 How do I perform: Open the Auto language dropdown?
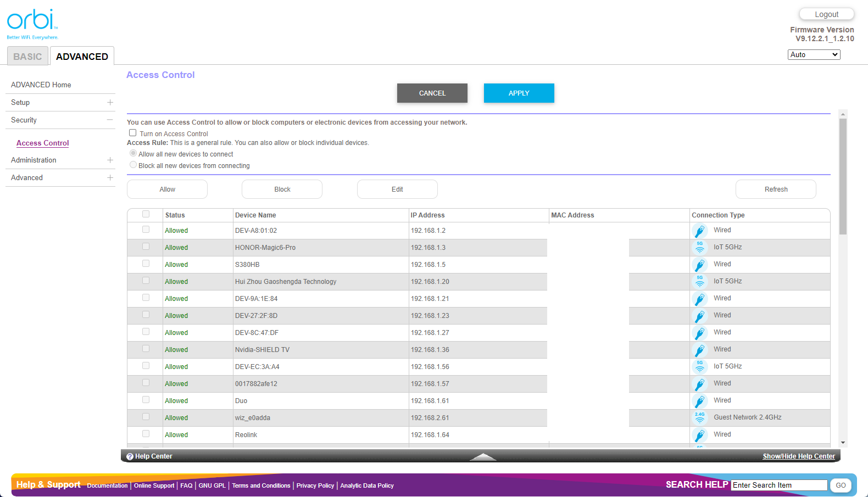point(814,54)
